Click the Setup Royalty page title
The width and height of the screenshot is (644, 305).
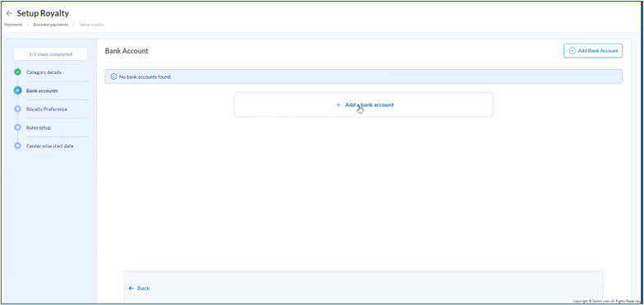(43, 13)
